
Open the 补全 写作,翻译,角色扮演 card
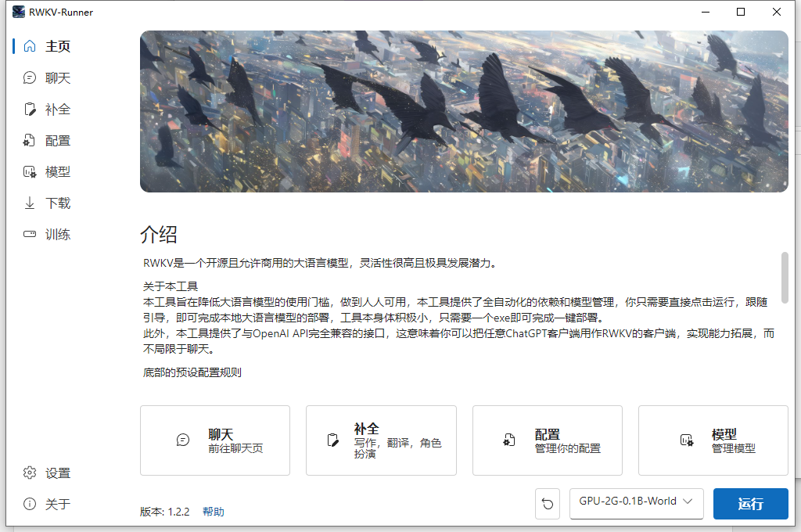click(381, 440)
